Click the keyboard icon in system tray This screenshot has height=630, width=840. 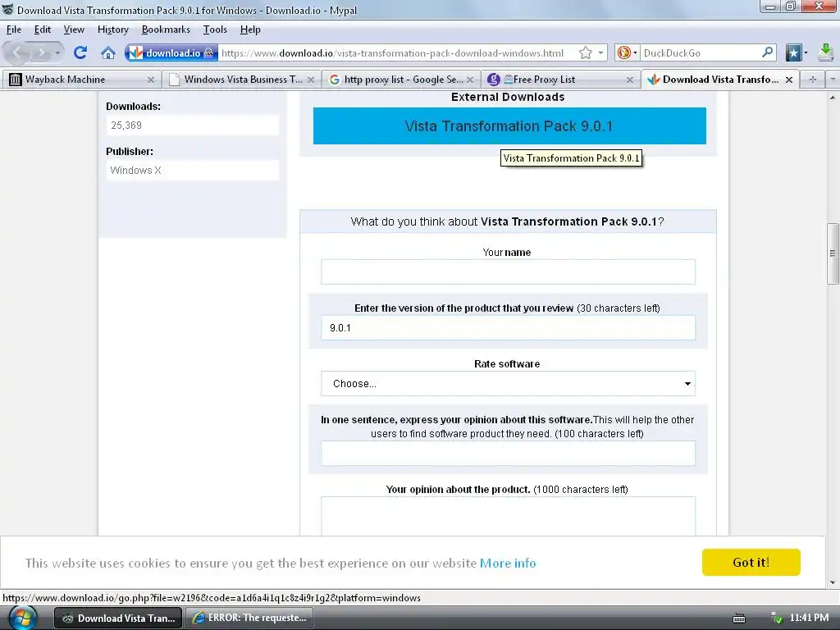pos(739,619)
